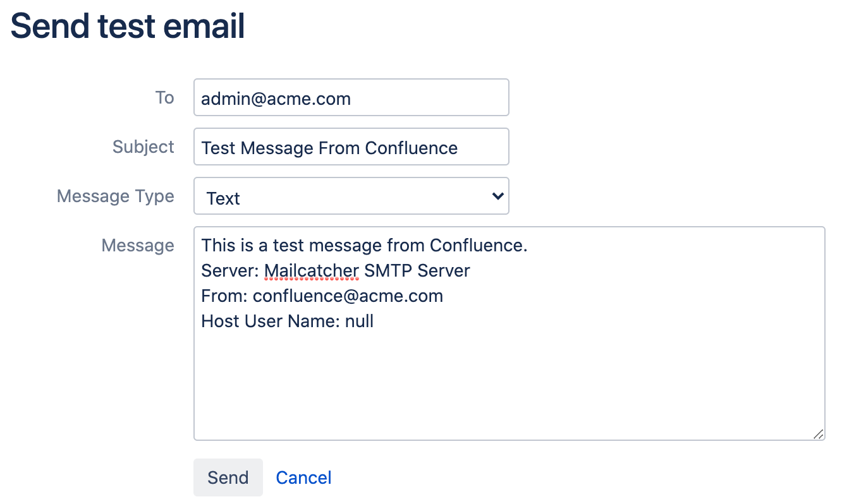Viewport: 842px width, 504px height.
Task: Click the "Subject" field label
Action: [143, 147]
